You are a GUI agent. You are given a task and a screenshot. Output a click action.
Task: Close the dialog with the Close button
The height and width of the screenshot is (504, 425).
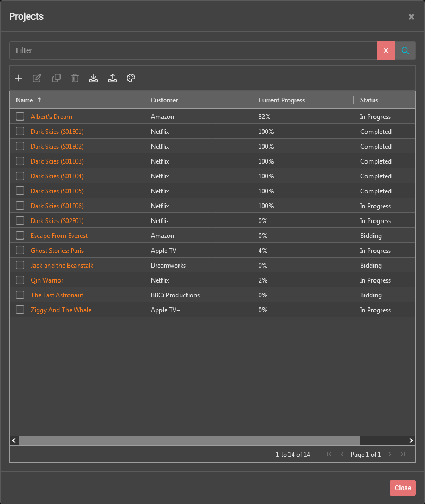tap(403, 488)
